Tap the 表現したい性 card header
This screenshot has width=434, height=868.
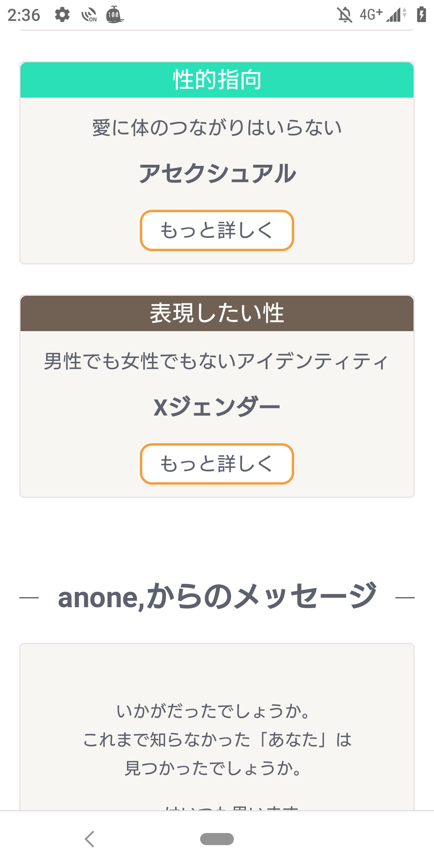[x=217, y=313]
